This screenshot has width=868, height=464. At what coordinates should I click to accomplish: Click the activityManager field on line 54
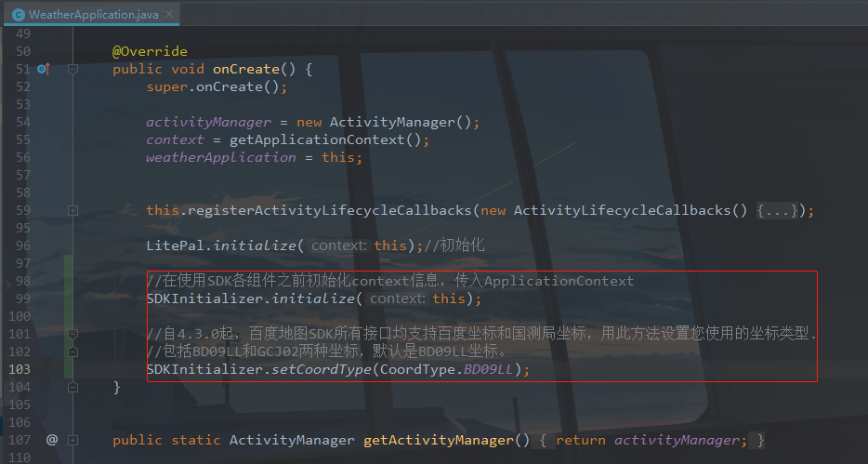coord(209,123)
